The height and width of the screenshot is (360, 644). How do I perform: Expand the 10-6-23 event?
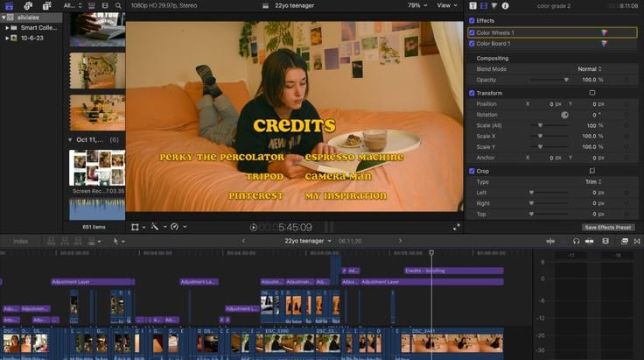7,38
